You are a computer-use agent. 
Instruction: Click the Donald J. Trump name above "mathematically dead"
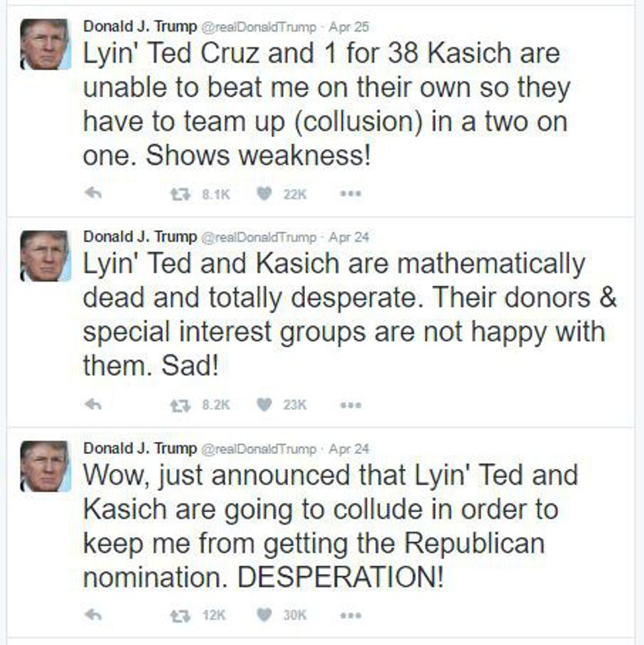[x=139, y=237]
